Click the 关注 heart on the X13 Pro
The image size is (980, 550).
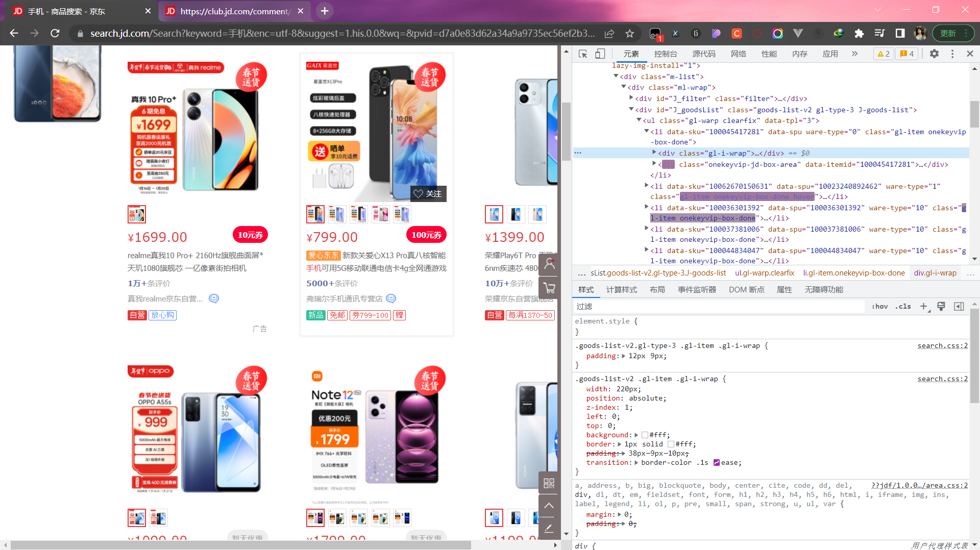pos(428,194)
